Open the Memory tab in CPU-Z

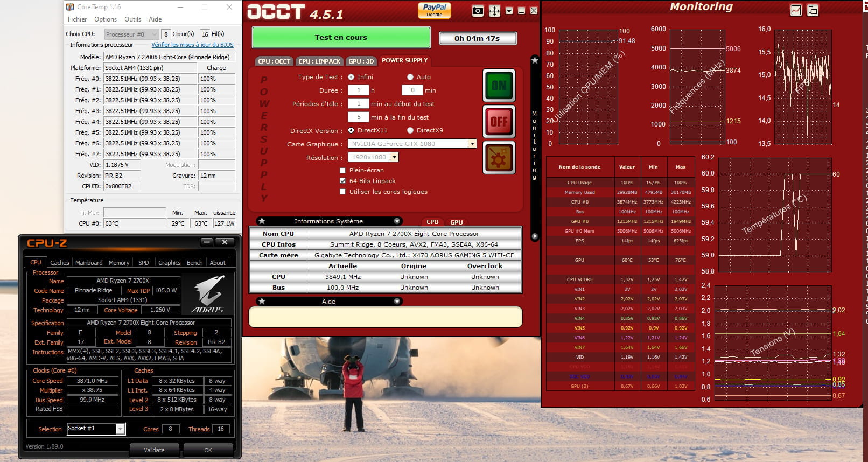click(119, 263)
